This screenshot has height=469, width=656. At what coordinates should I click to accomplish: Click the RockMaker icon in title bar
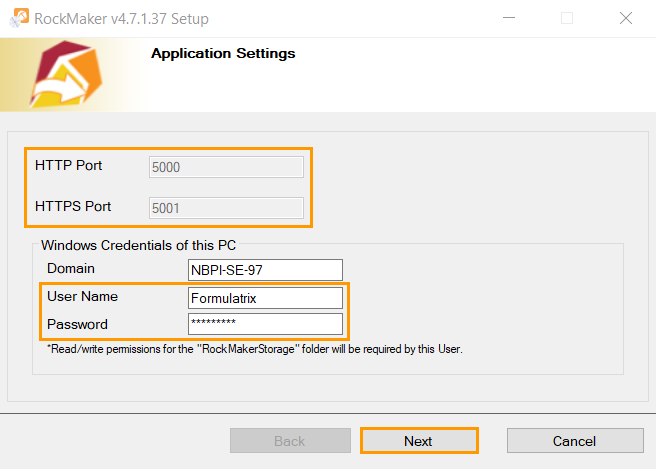pos(20,18)
